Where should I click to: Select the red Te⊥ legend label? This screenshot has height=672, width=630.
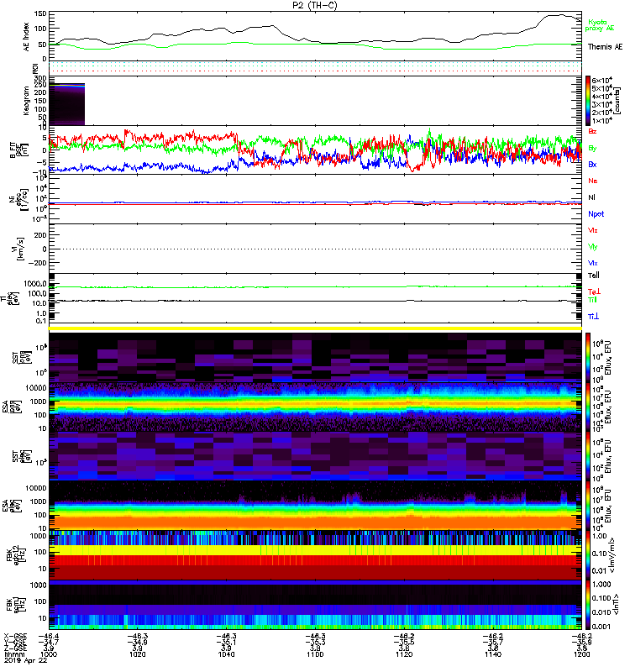594,291
